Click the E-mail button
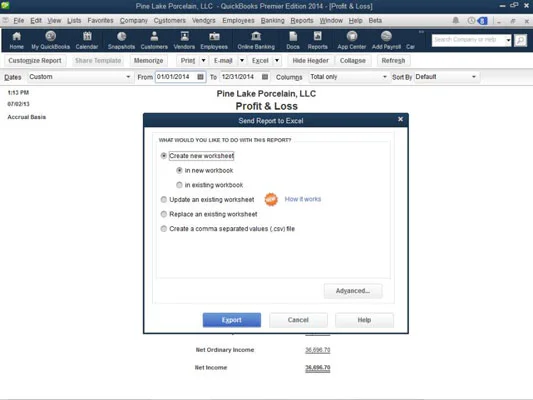This screenshot has width=533, height=400. click(x=223, y=60)
